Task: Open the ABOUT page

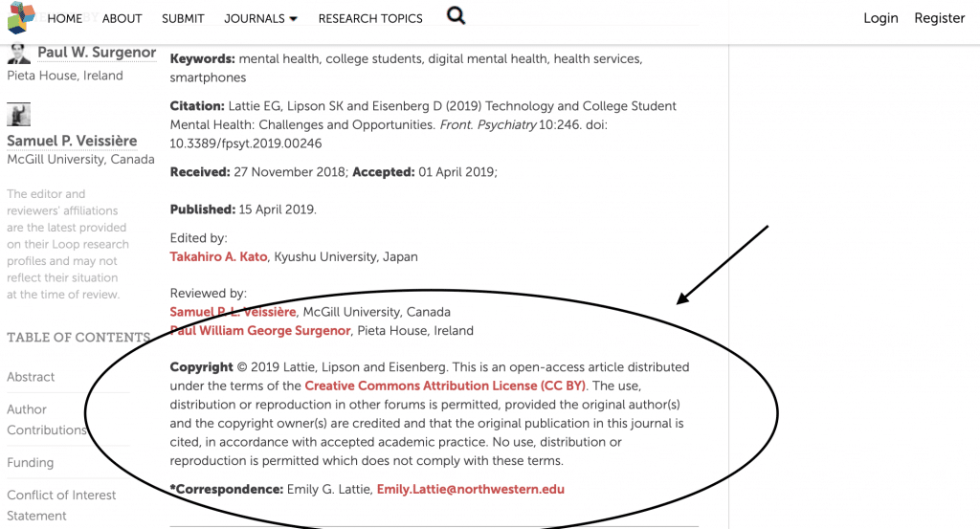Action: (122, 19)
